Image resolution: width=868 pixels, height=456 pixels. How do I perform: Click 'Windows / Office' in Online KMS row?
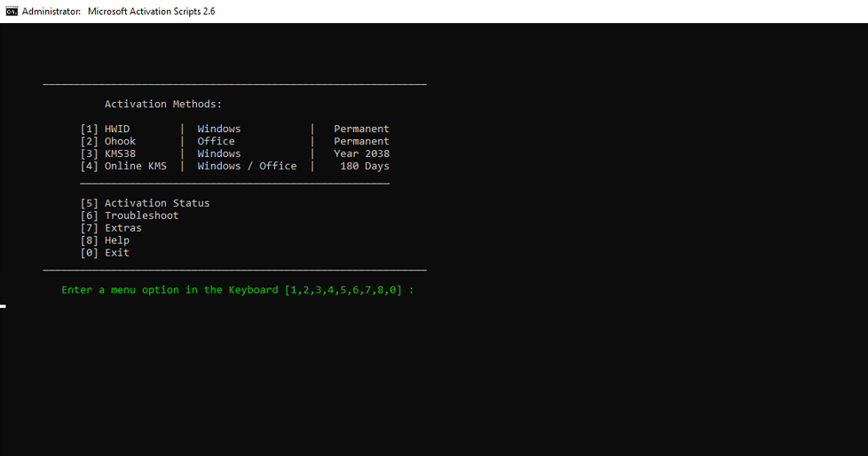pos(247,166)
